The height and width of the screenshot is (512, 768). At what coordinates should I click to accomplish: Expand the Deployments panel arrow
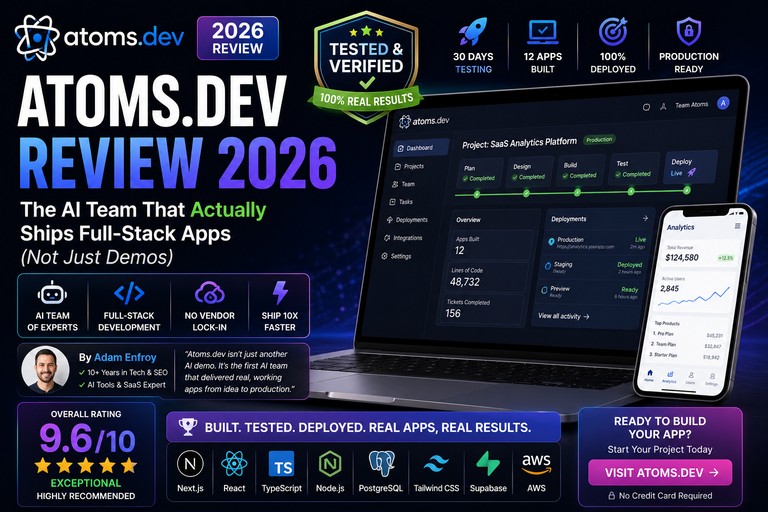[645, 218]
